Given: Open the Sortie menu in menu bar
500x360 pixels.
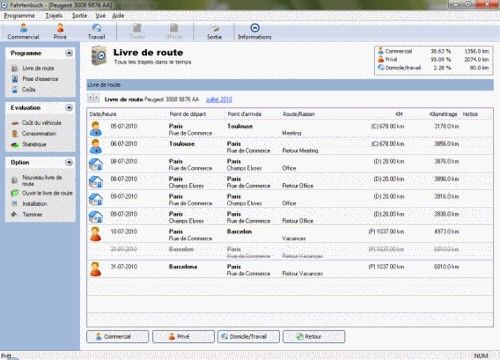Looking at the screenshot, I should (79, 16).
